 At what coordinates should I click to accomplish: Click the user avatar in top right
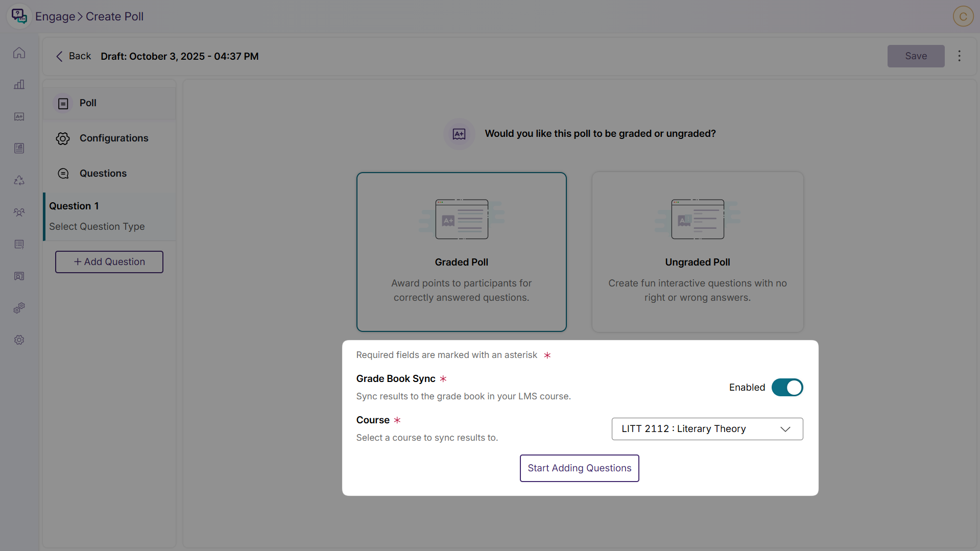(x=963, y=16)
